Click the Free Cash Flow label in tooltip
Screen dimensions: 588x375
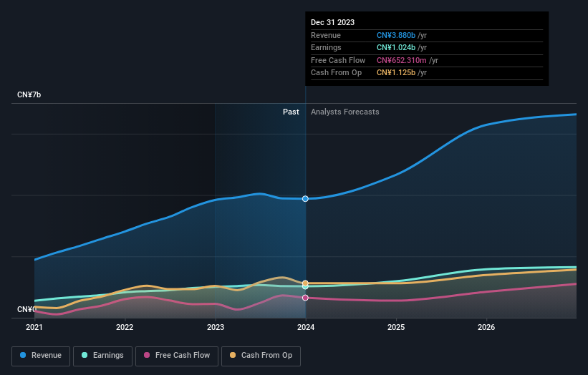338,60
